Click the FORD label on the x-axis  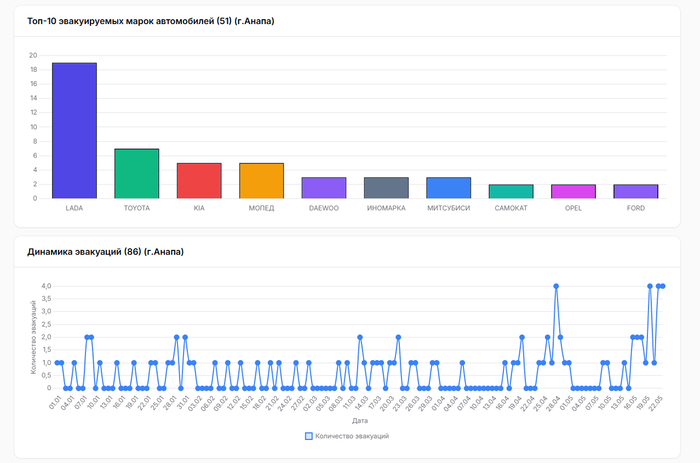[x=635, y=208]
